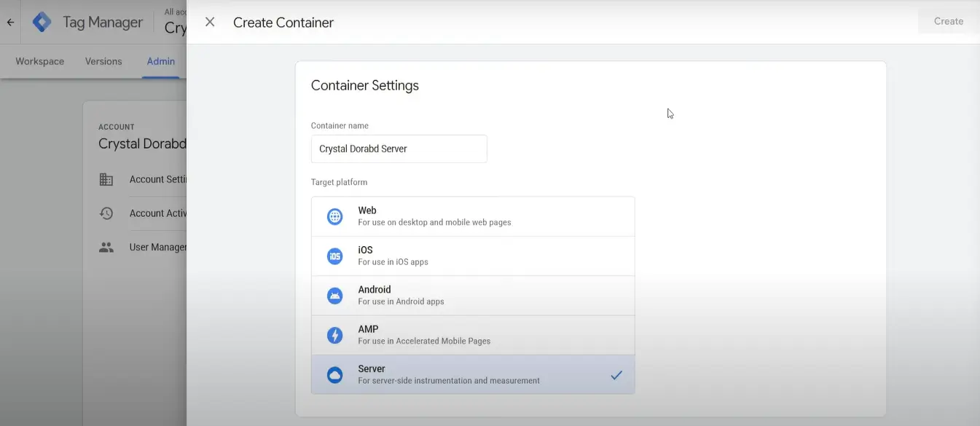
Task: Click the Server cloud icon
Action: [x=334, y=375]
